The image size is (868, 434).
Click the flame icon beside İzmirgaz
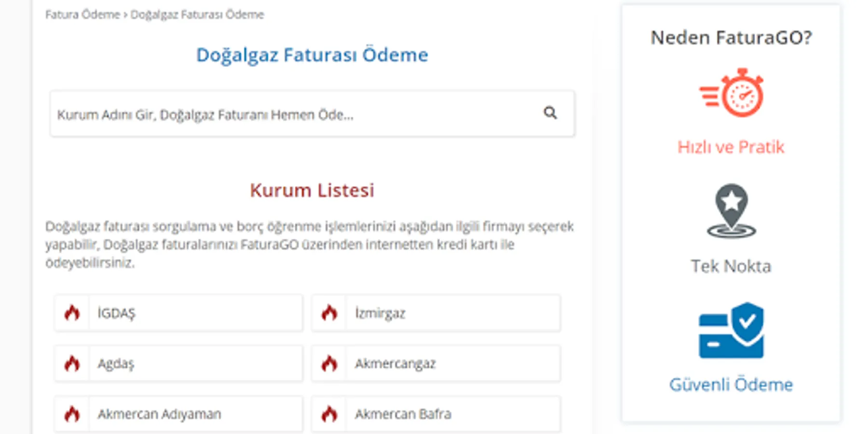(x=329, y=313)
